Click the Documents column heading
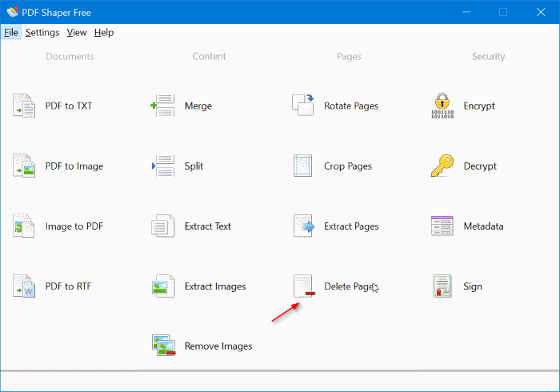Image resolution: width=560 pixels, height=392 pixels. 70,57
